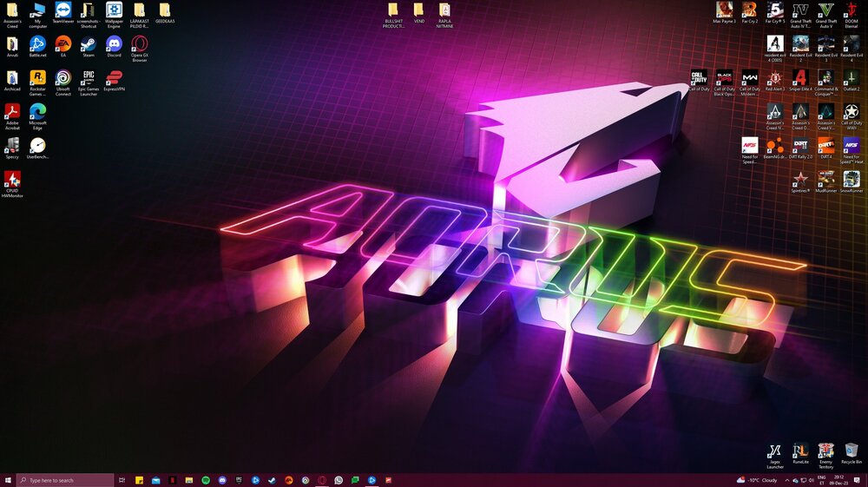Screen dimensions: 868x487
Task: Click the taskbar search box
Action: pyautogui.click(x=65, y=480)
